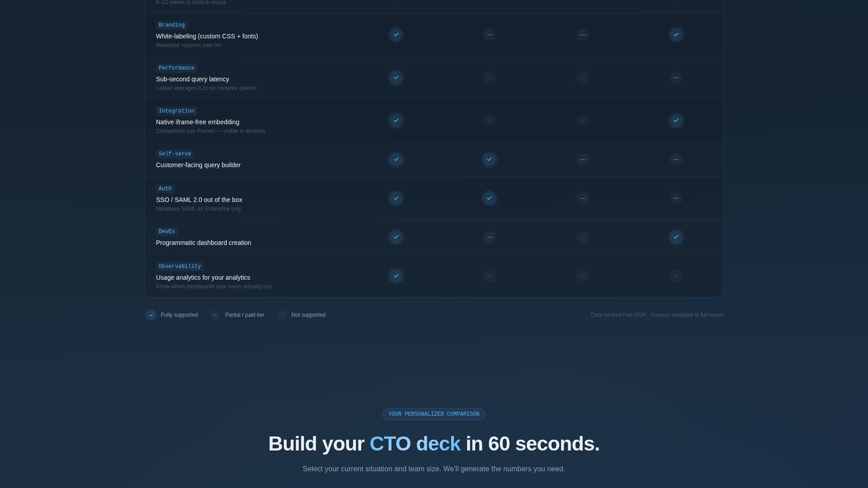Click the first-column checkmark for Native iframe-free embedding
This screenshot has width=868, height=488.
(396, 121)
